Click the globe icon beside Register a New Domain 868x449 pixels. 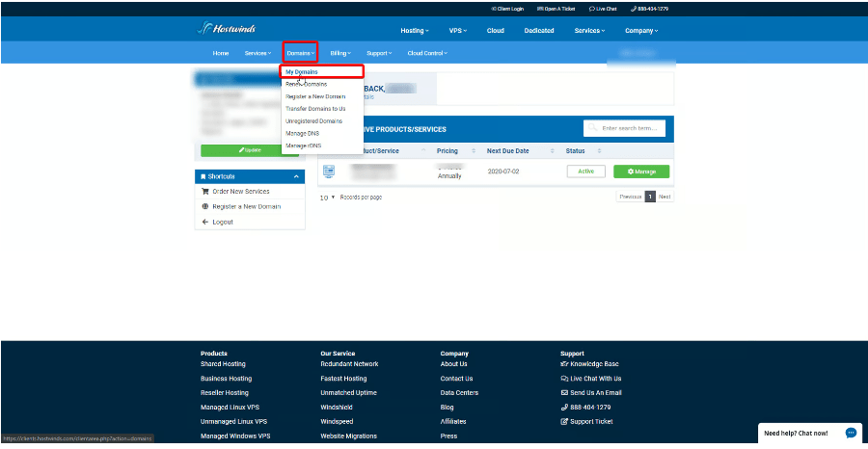click(x=204, y=206)
